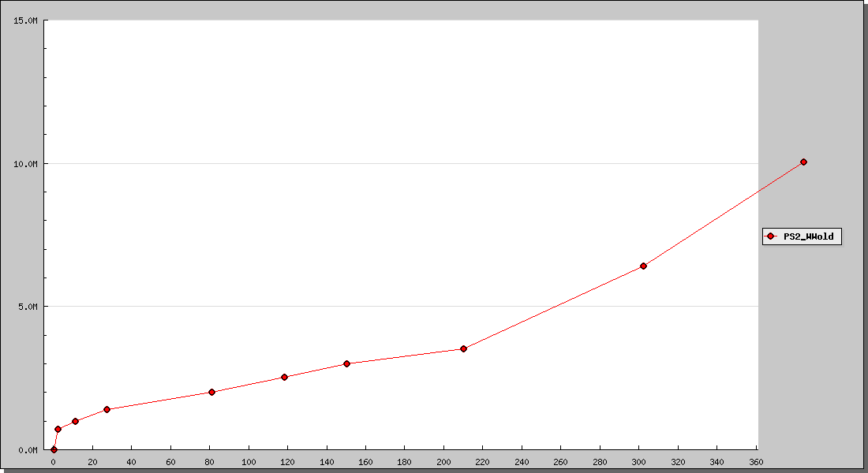Click the 240 x-axis label
868x473 pixels.
pos(522,463)
